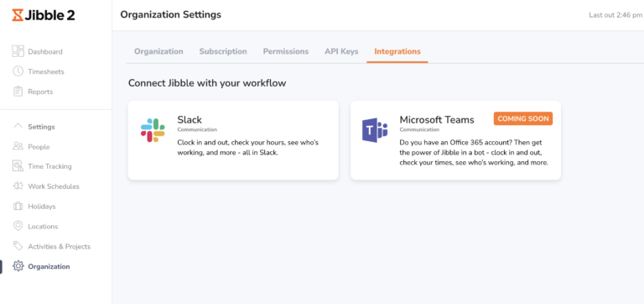This screenshot has height=304, width=644.
Task: Click the Settings label in sidebar
Action: 41,127
